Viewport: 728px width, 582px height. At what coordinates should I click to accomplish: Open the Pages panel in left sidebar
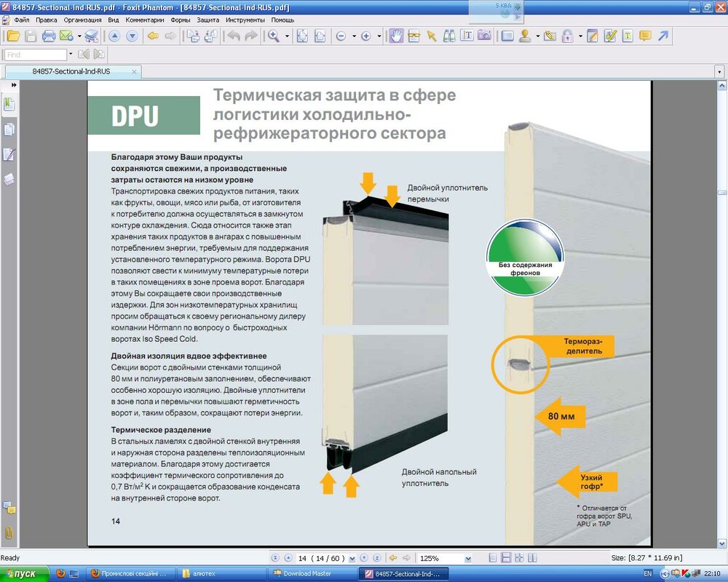pos(9,129)
